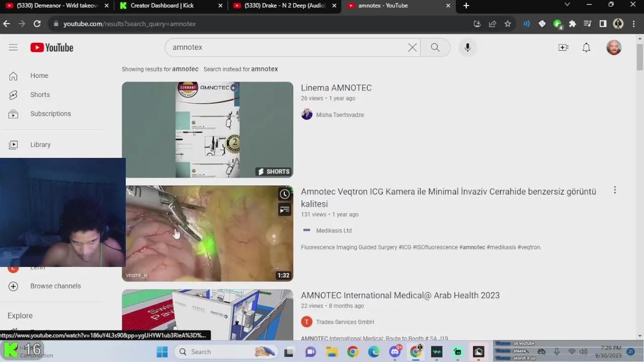The height and width of the screenshot is (362, 644).
Task: Open the notifications bell
Action: pos(586,47)
